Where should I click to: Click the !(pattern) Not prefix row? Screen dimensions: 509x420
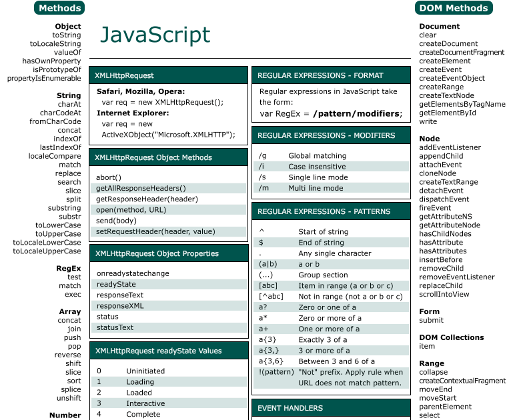(331, 377)
